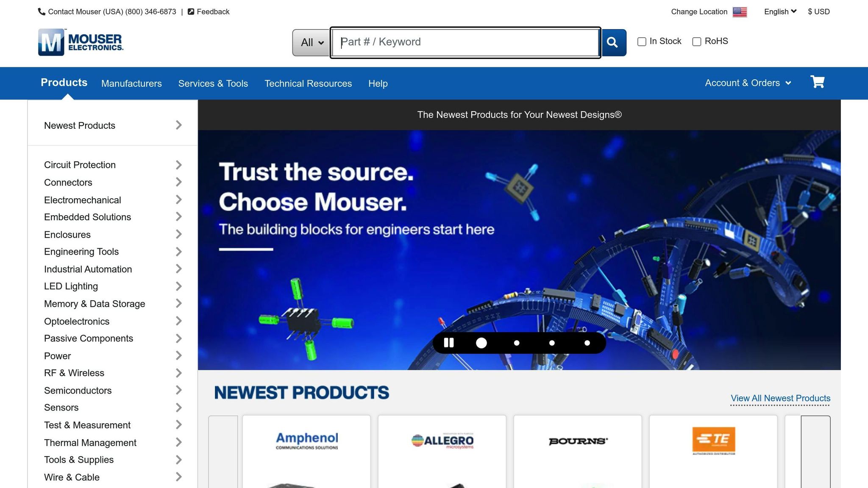Select RF & Wireless category
868x488 pixels.
[x=74, y=373]
